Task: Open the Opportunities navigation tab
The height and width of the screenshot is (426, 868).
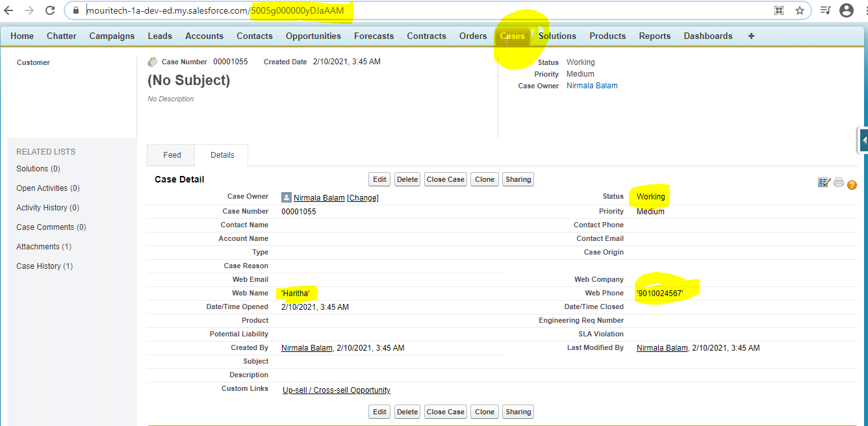Action: (x=313, y=36)
